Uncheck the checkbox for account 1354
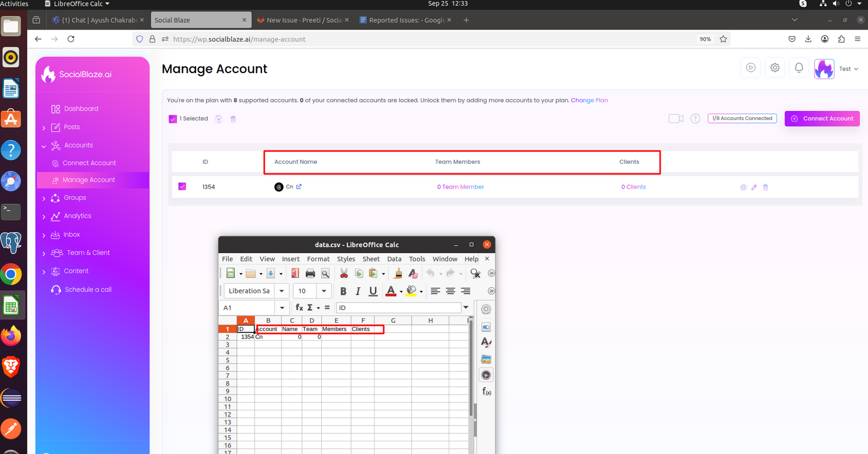Viewport: 868px width, 454px height. (182, 187)
